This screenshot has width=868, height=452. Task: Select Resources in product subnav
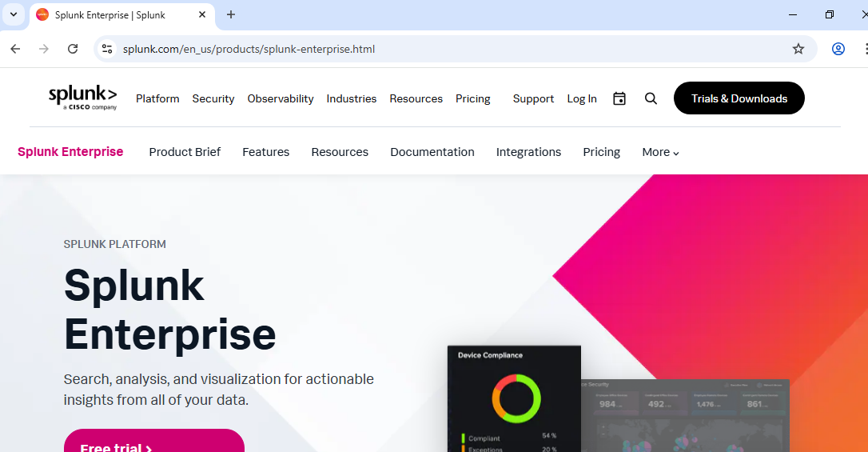(340, 152)
